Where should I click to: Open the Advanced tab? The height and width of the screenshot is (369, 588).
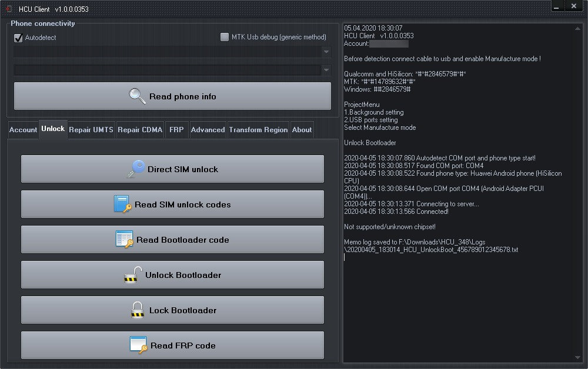pyautogui.click(x=208, y=130)
